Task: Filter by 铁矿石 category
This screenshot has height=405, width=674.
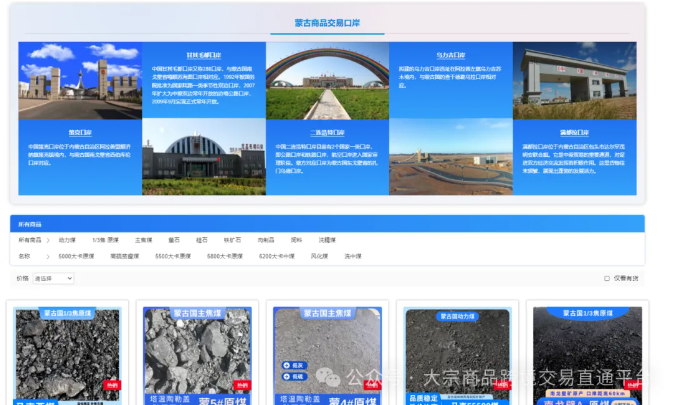Action: 232,240
